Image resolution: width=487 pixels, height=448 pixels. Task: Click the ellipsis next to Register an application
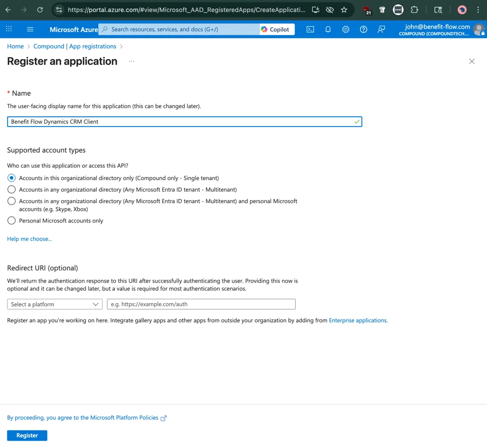click(132, 61)
